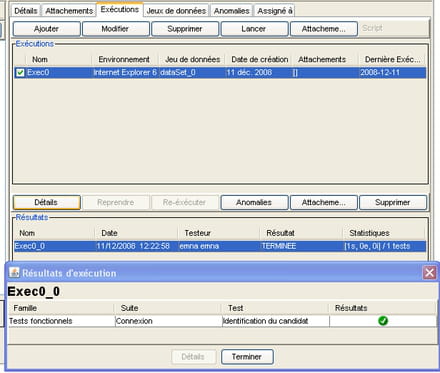This screenshot has height=373, width=440.
Task: Click the green success checkmark icon
Action: point(383,321)
